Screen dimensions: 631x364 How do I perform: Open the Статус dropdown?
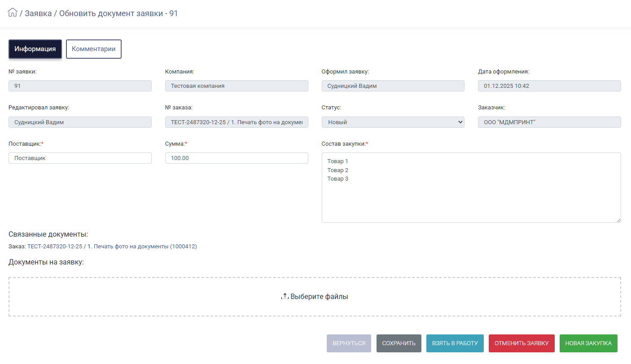point(393,122)
